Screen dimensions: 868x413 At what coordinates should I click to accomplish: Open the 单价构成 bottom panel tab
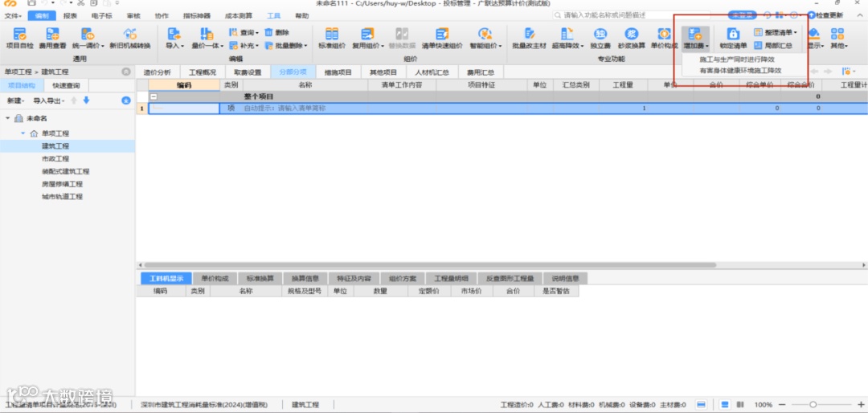(215, 278)
